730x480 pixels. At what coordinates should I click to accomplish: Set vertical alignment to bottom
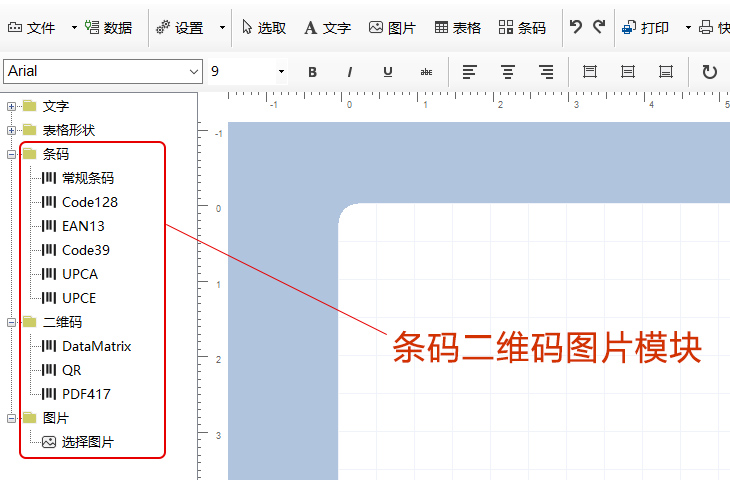coord(665,72)
